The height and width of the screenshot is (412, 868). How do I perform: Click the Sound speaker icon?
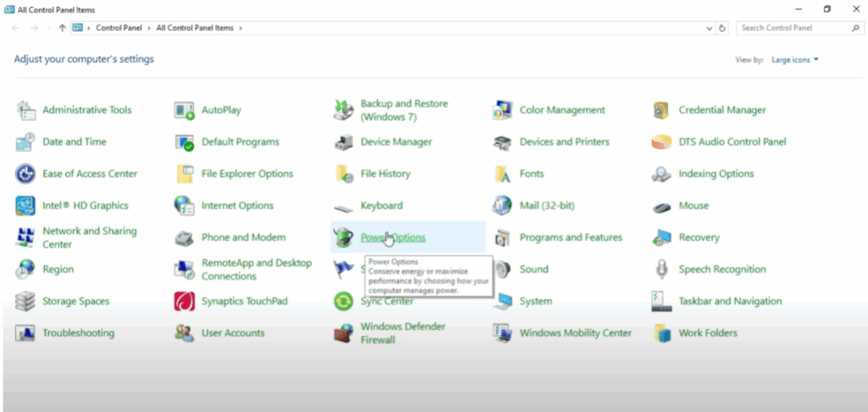click(503, 270)
